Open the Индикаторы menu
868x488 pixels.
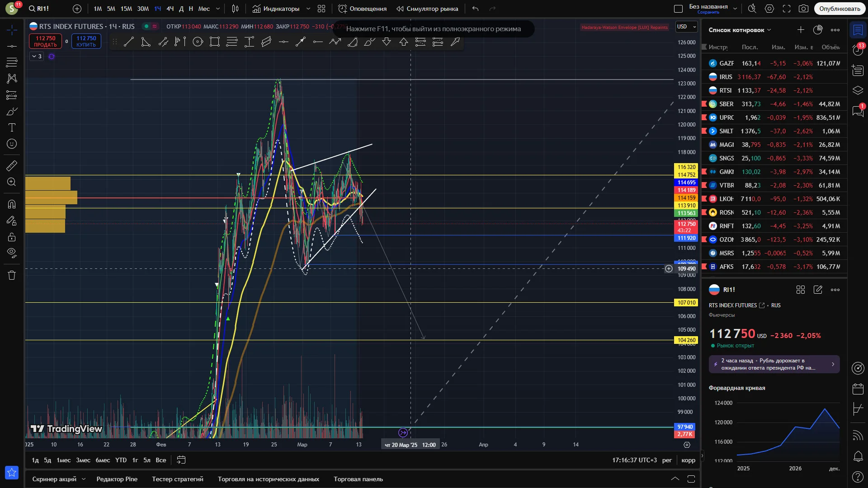pos(276,9)
